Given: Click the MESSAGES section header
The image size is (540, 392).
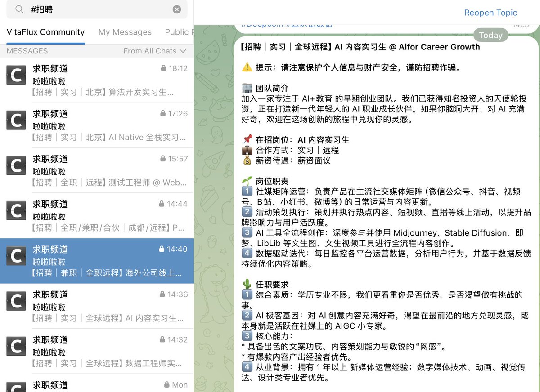Looking at the screenshot, I should pyautogui.click(x=27, y=51).
